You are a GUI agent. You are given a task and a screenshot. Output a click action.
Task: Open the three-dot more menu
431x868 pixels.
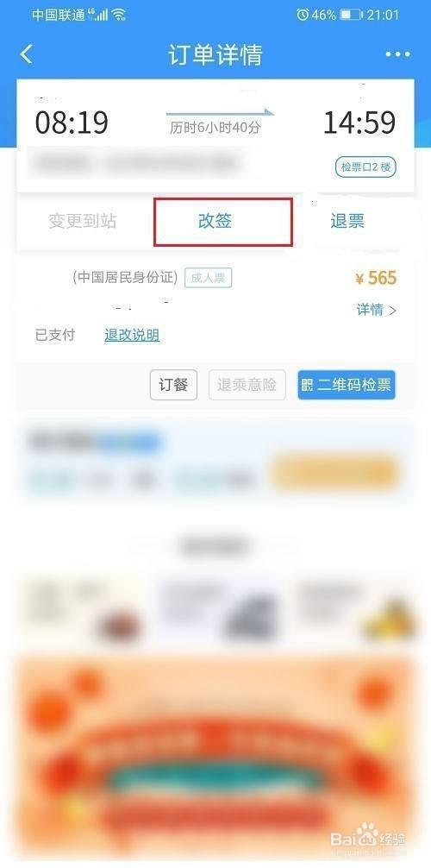tap(397, 54)
